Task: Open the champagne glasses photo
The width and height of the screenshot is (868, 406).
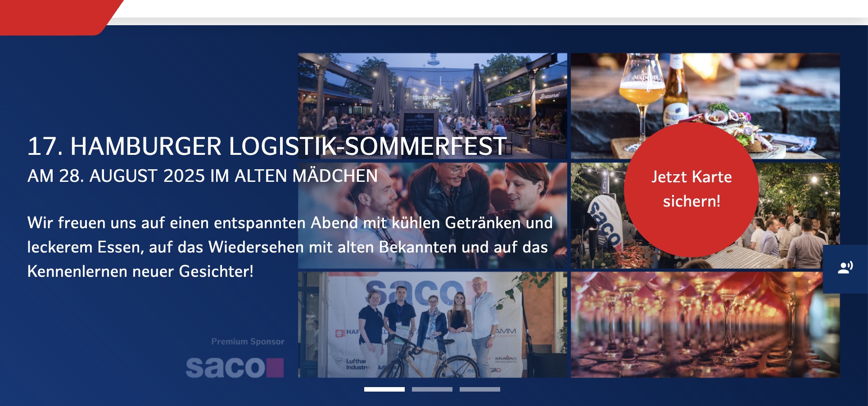Action: 705,325
